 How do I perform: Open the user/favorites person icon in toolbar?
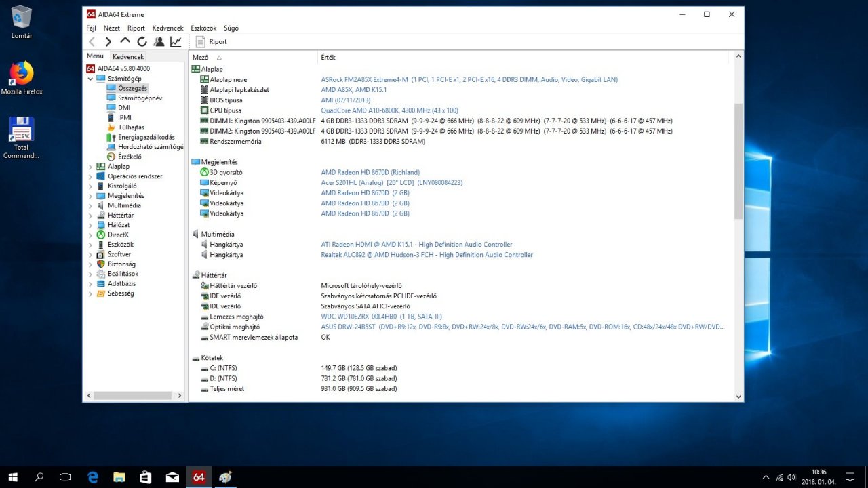159,41
